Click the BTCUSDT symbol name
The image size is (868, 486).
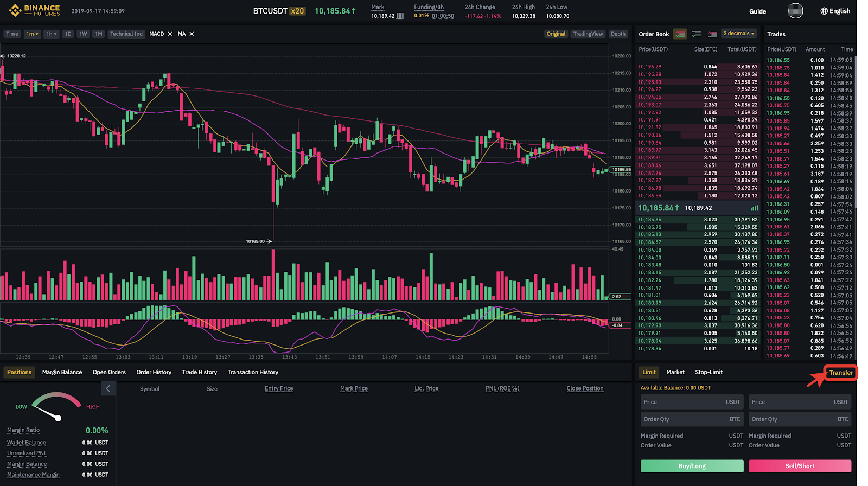270,11
